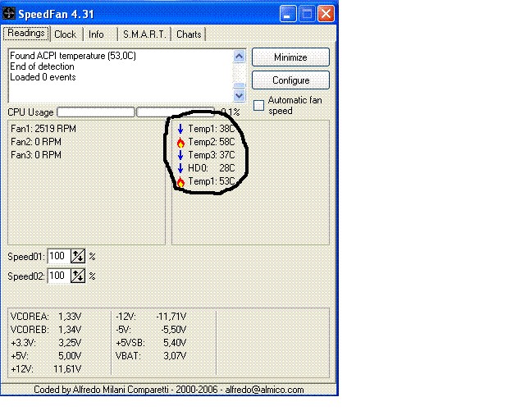
Task: Click the Minimize button
Action: coord(290,57)
